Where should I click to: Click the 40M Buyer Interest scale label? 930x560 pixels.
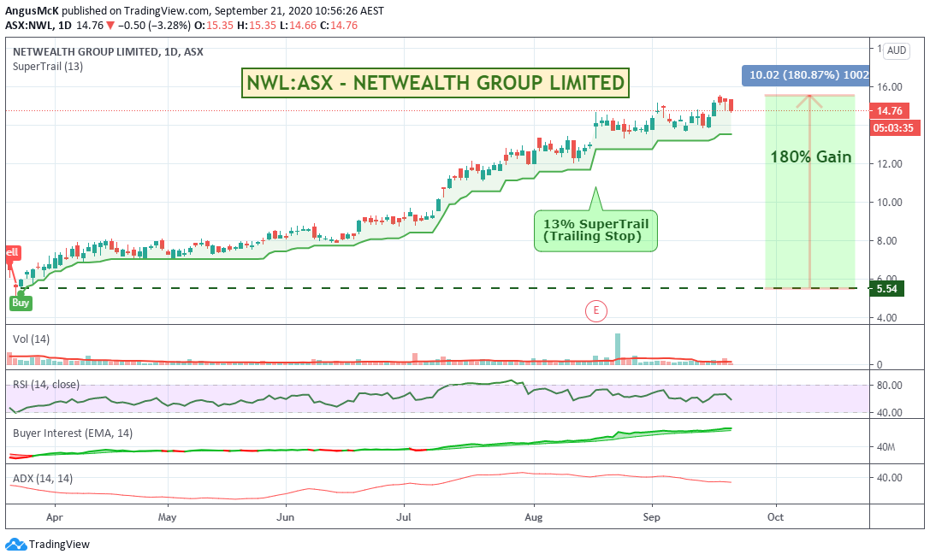point(886,447)
